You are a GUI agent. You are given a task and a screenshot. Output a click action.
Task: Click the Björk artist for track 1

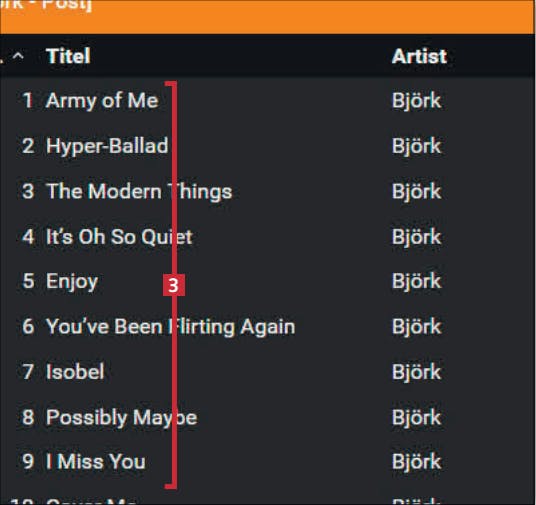click(416, 101)
